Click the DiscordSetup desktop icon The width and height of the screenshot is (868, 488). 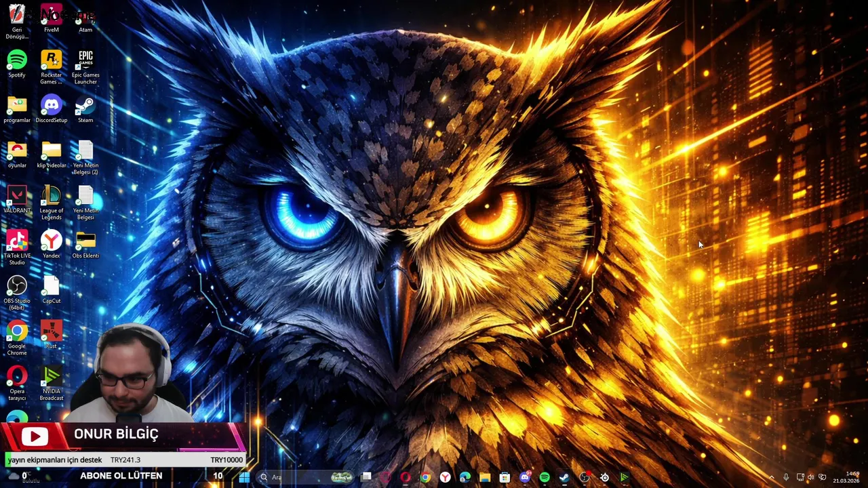pos(52,109)
